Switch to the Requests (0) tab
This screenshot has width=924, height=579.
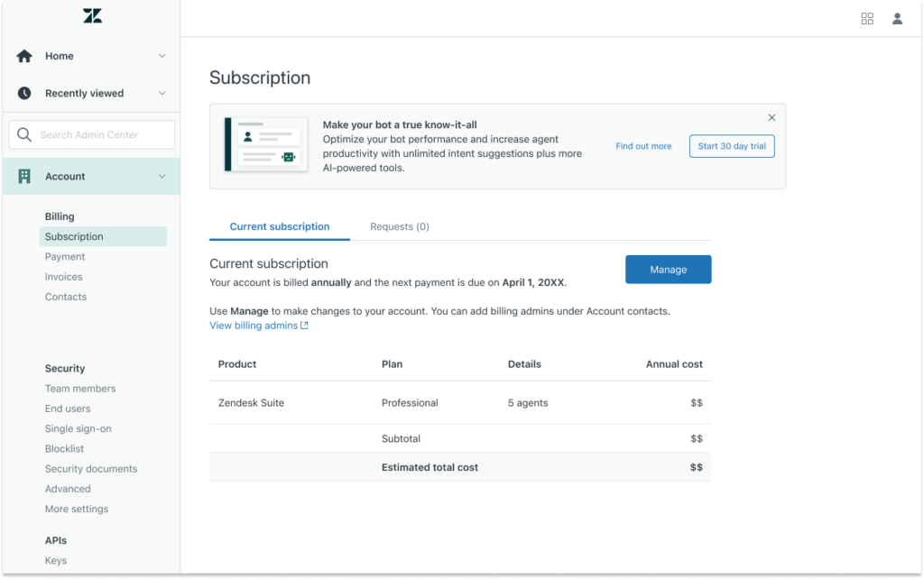399,226
